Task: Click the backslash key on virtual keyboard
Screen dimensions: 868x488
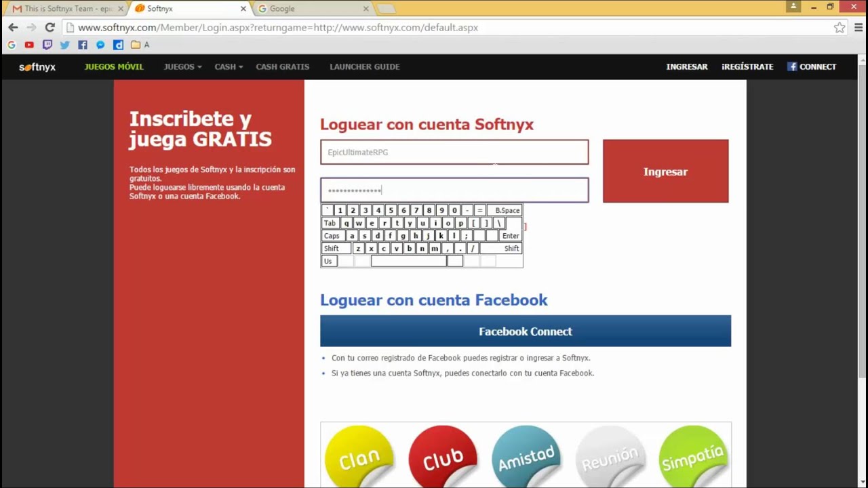Action: 500,223
